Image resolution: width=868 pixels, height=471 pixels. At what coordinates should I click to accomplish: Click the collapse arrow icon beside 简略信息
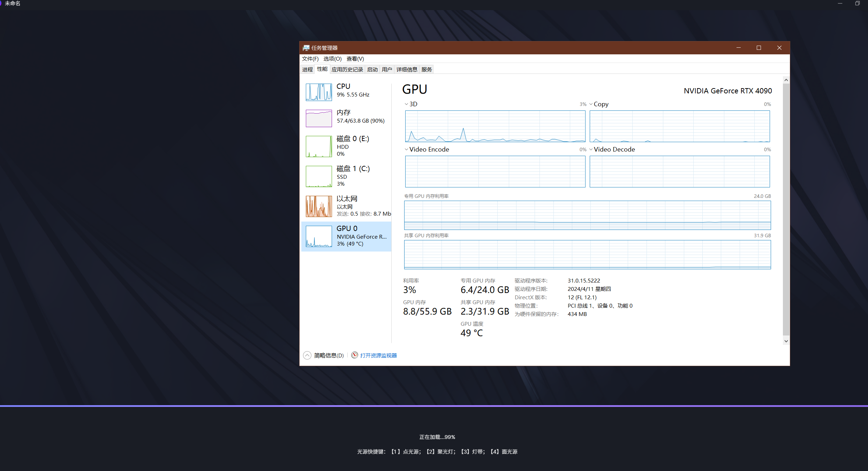(x=307, y=355)
